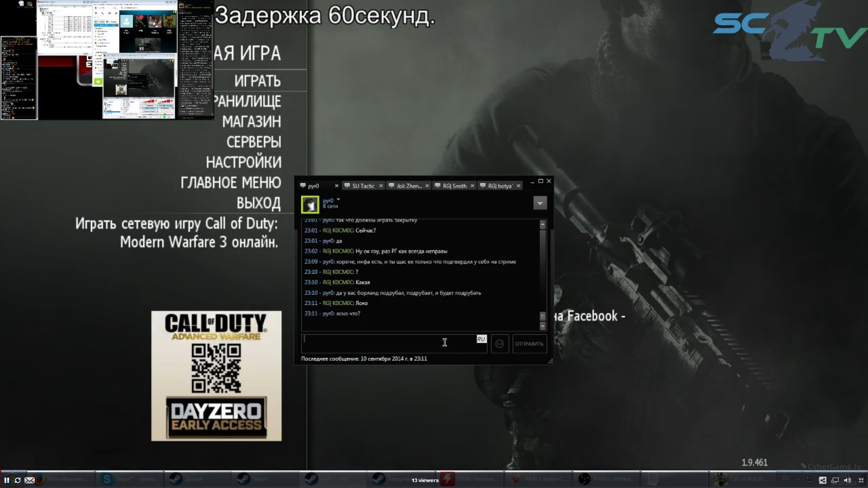Open Skype from the taskbar

point(129,479)
